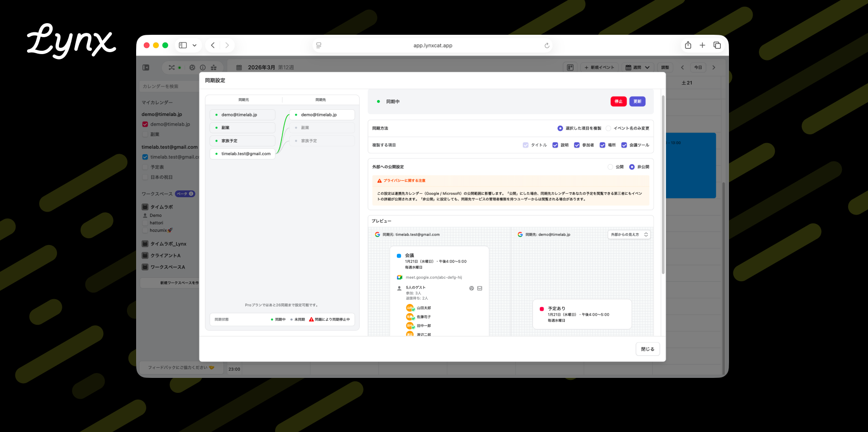Click the guest settings gear icon in preview

[x=472, y=288]
